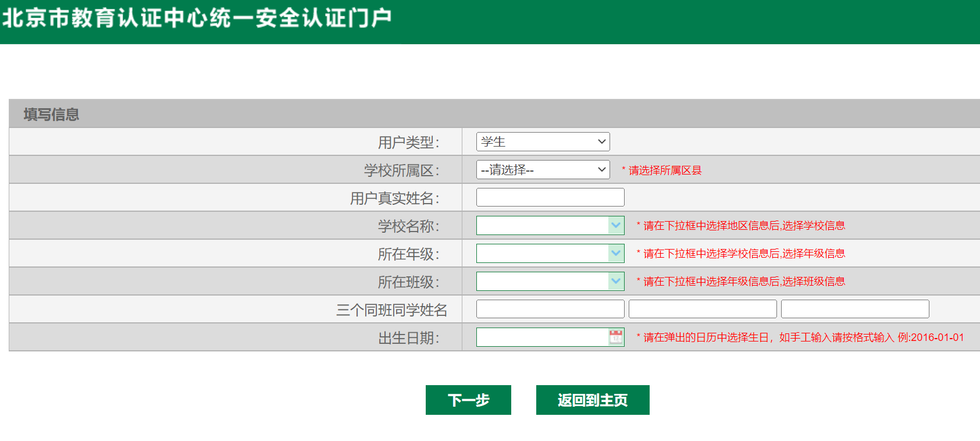Image resolution: width=980 pixels, height=441 pixels.
Task: Click the second classmate name field
Action: pos(702,309)
